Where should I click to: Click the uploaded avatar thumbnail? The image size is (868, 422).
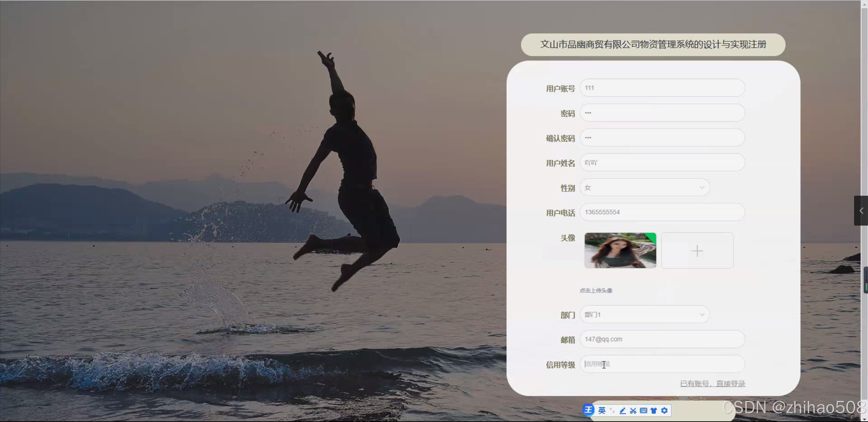click(x=620, y=251)
